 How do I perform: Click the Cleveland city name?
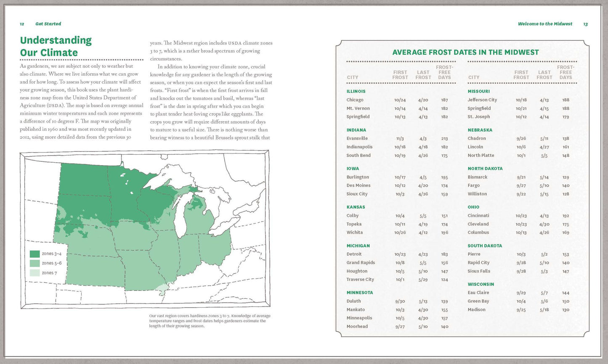click(478, 224)
